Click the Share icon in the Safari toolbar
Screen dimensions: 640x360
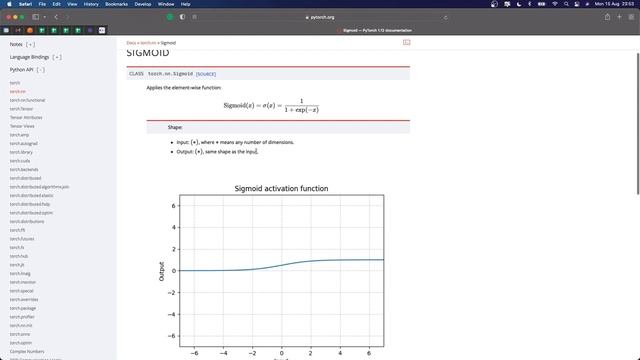coord(607,17)
